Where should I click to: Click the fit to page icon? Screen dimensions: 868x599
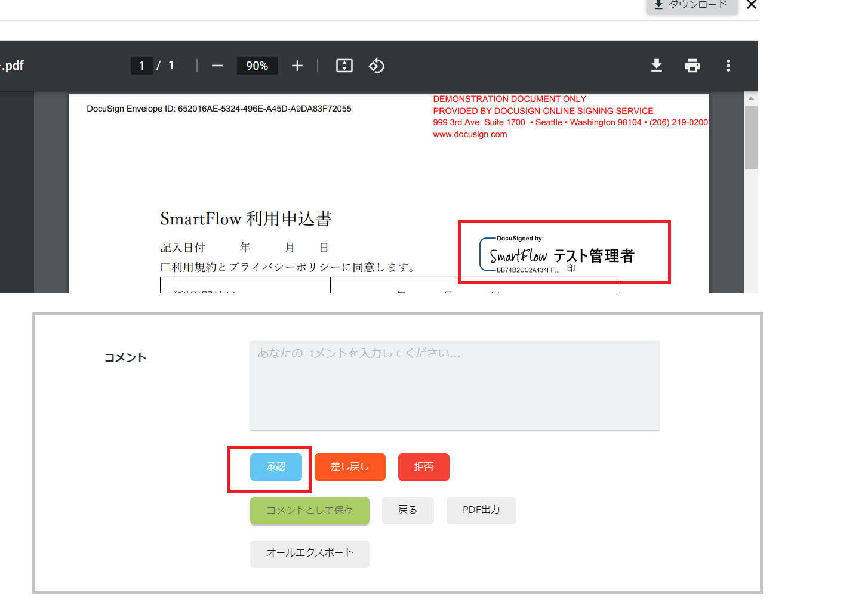point(344,66)
